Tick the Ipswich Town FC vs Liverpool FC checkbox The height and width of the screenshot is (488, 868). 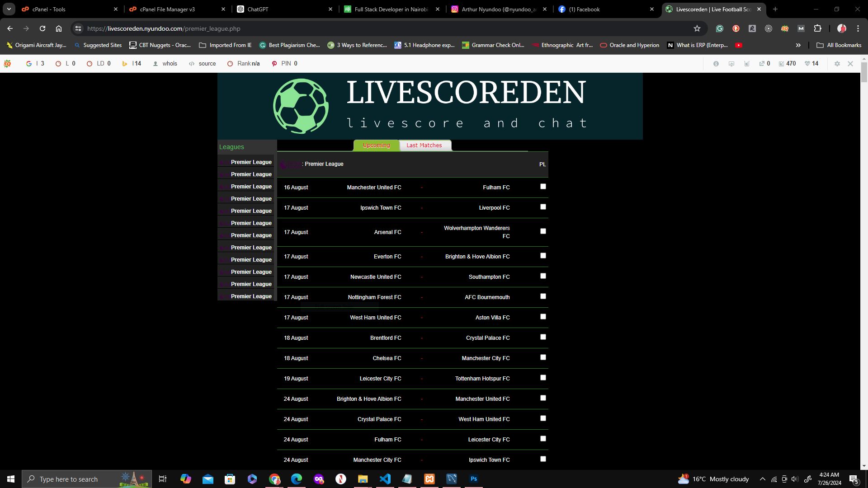pyautogui.click(x=543, y=207)
